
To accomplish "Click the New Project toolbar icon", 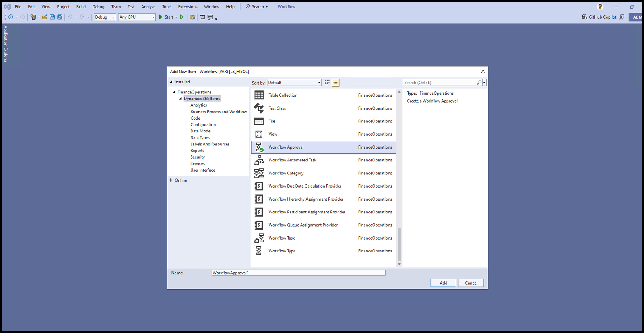I will [x=33, y=17].
